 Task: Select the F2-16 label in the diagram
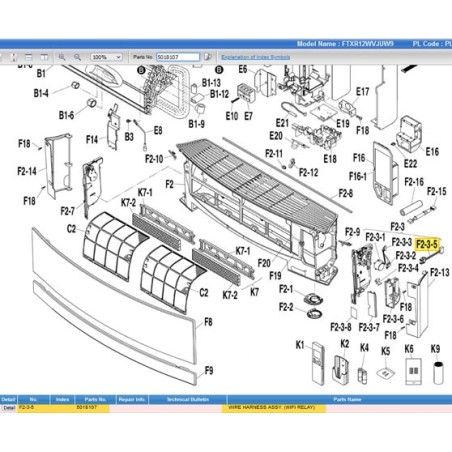tap(414, 182)
